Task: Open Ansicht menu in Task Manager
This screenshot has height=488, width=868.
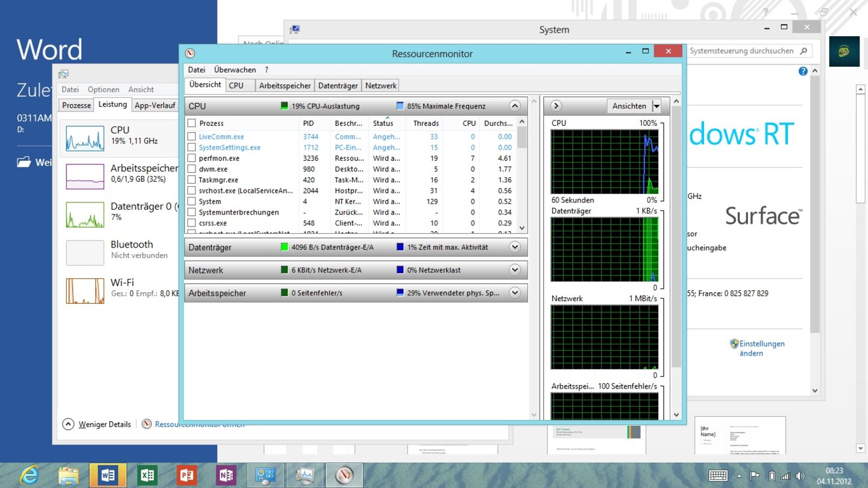Action: coord(141,89)
